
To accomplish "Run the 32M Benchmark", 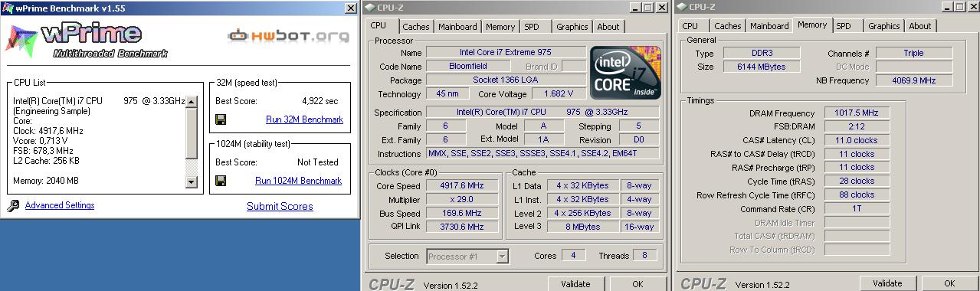I will pos(304,119).
